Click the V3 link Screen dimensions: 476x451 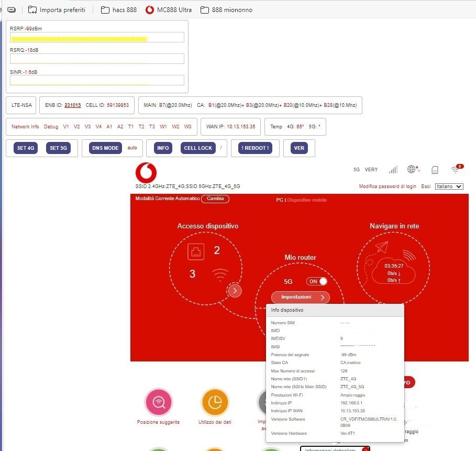point(88,127)
